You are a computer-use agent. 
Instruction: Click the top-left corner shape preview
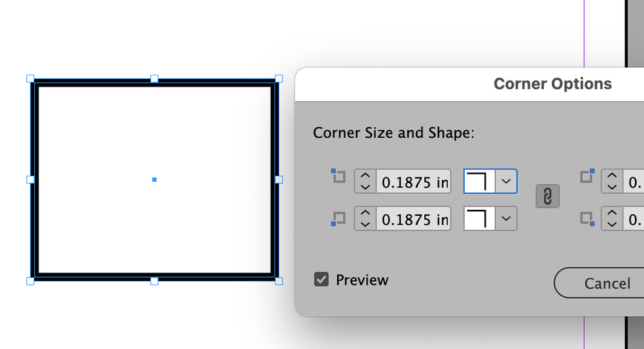pyautogui.click(x=480, y=182)
